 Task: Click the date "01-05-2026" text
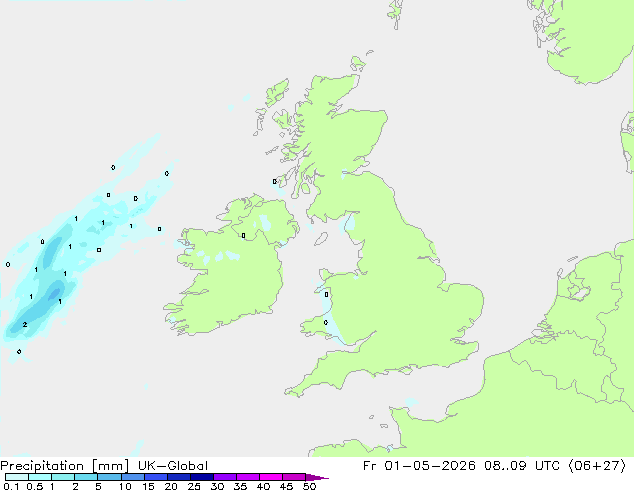(x=430, y=466)
